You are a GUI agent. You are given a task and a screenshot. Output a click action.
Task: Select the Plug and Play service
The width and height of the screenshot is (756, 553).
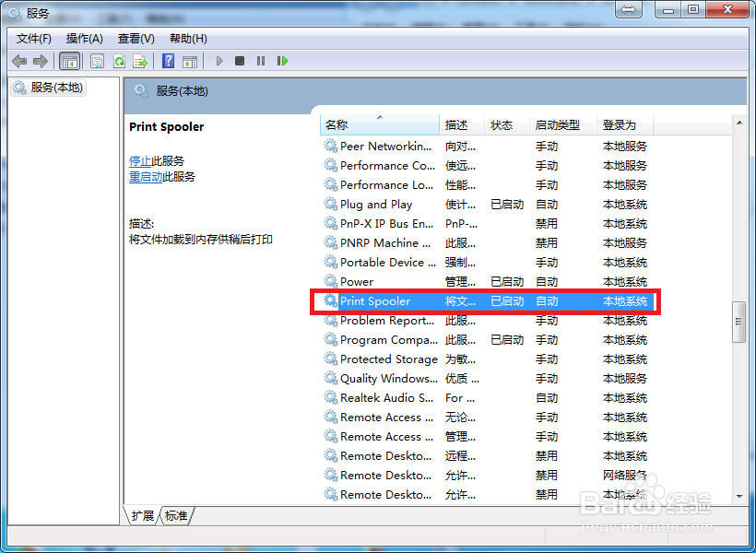376,204
